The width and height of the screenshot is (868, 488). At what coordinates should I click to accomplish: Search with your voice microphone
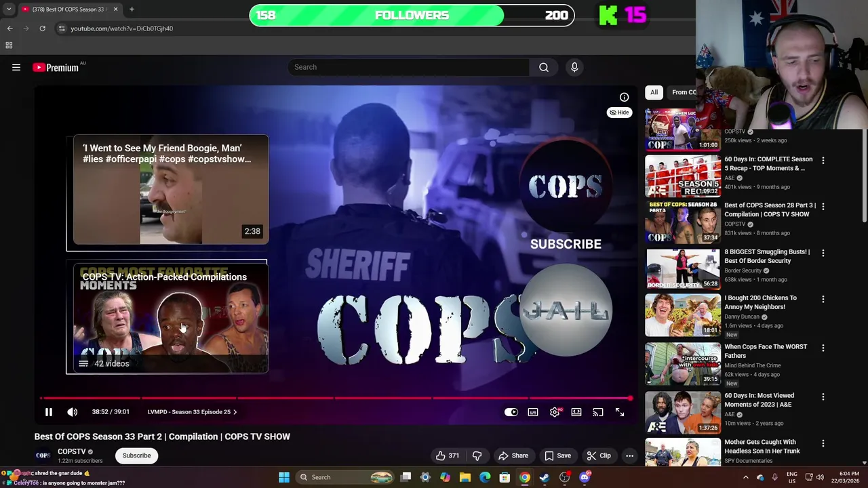[574, 67]
